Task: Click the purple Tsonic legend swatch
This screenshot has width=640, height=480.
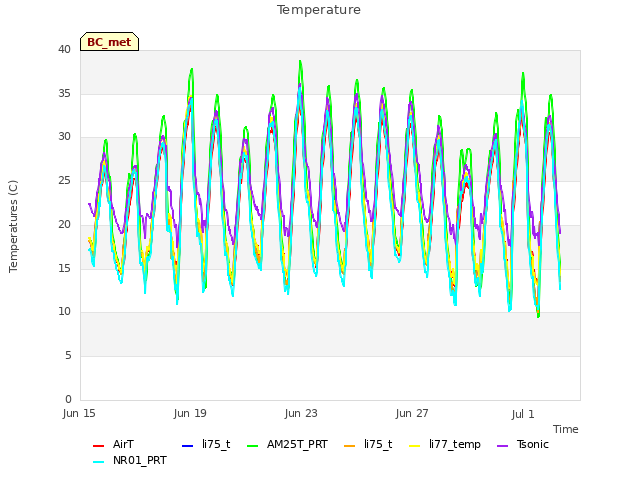Action: pyautogui.click(x=502, y=445)
